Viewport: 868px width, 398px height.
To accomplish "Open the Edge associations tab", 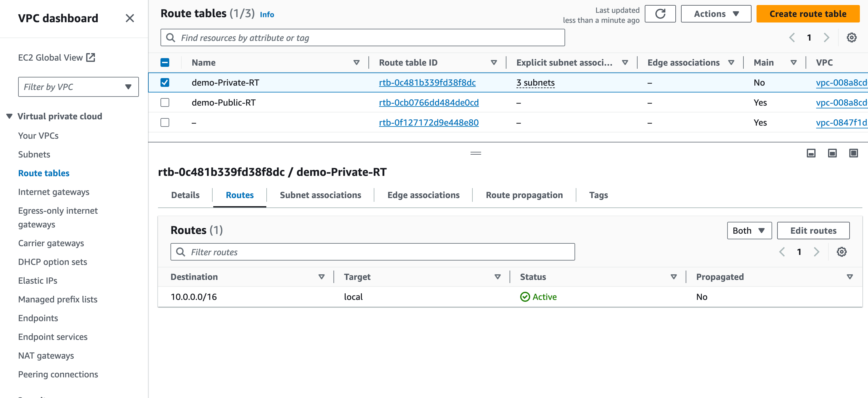I will tap(423, 195).
